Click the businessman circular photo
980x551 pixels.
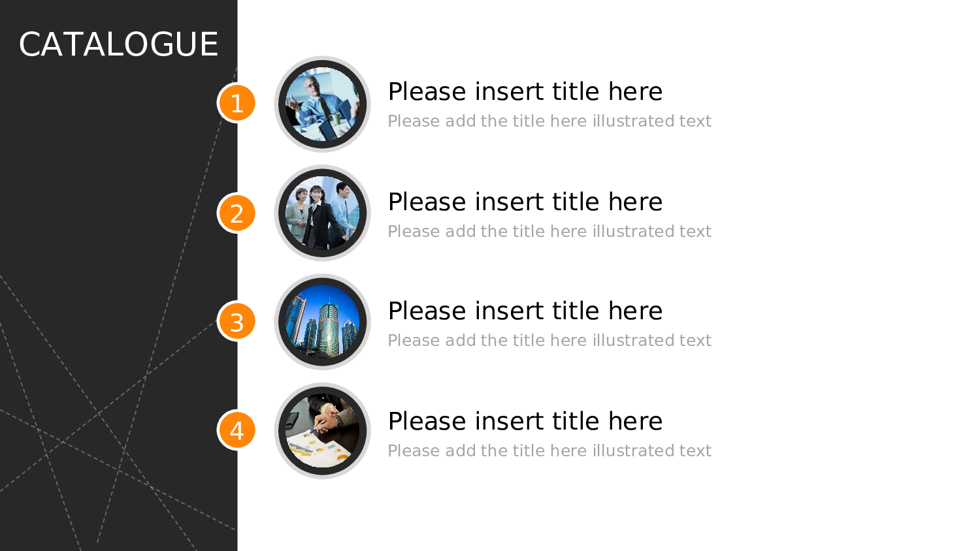[322, 104]
